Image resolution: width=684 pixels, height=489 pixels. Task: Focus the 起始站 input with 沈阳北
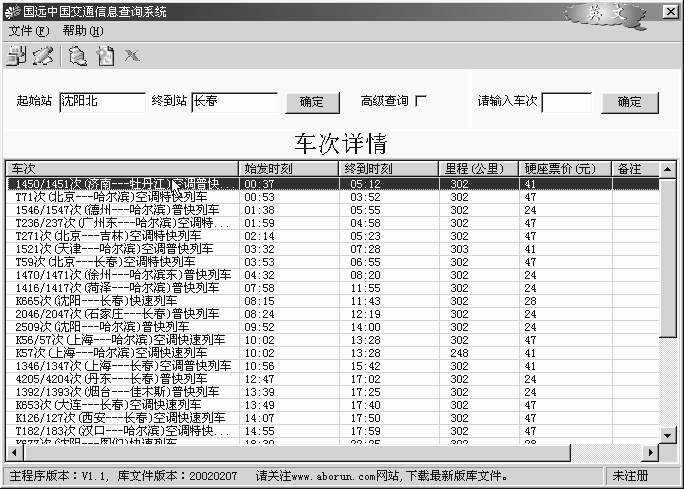click(x=102, y=102)
